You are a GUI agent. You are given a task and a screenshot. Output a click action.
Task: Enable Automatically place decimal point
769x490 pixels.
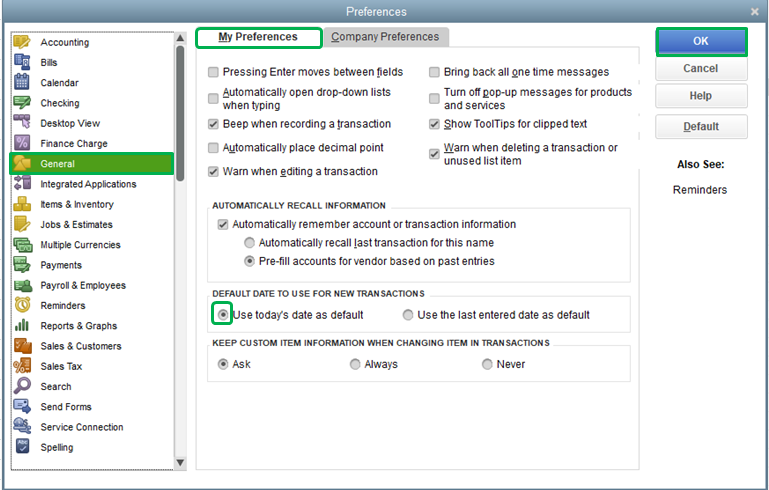click(x=213, y=148)
